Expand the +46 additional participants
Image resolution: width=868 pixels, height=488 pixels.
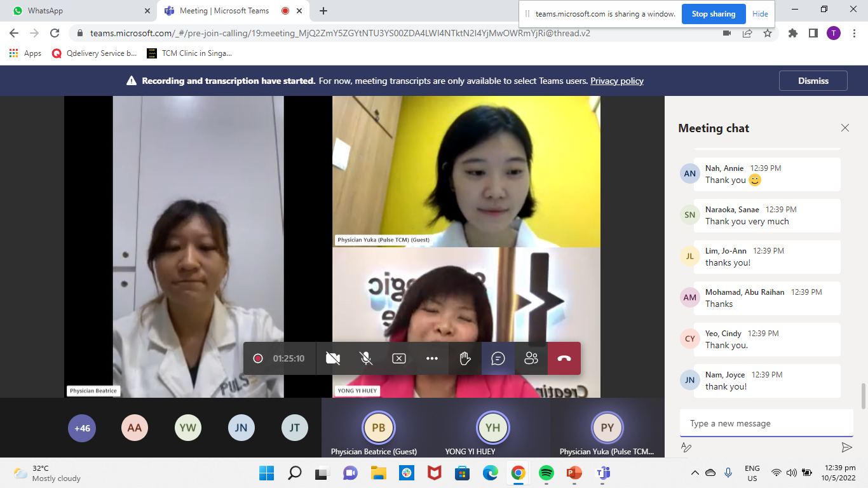82,428
